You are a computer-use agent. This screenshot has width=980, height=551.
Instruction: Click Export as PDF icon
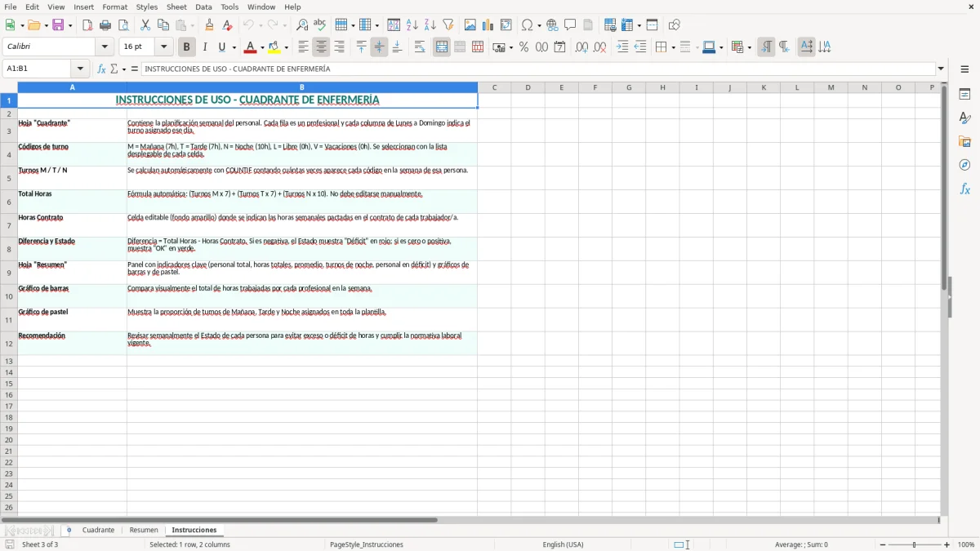87,25
